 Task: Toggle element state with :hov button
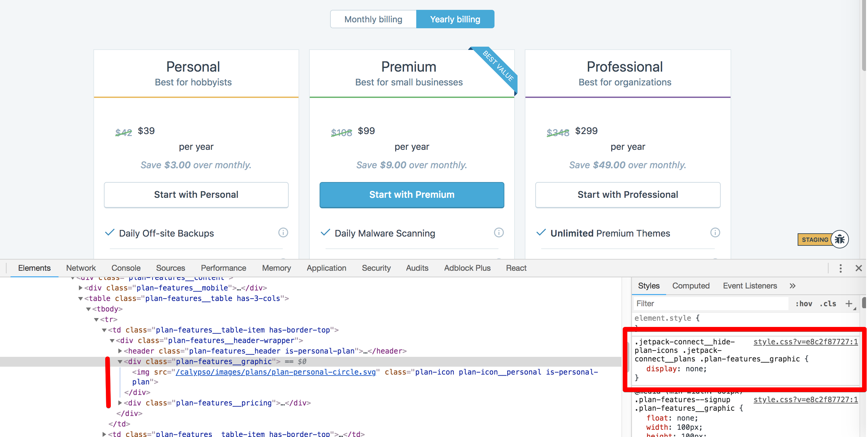(804, 303)
